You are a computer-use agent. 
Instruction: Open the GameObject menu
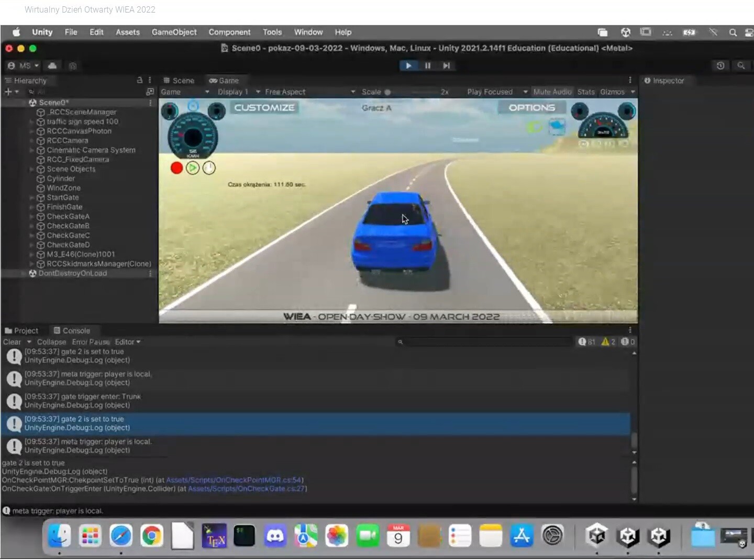click(x=174, y=32)
